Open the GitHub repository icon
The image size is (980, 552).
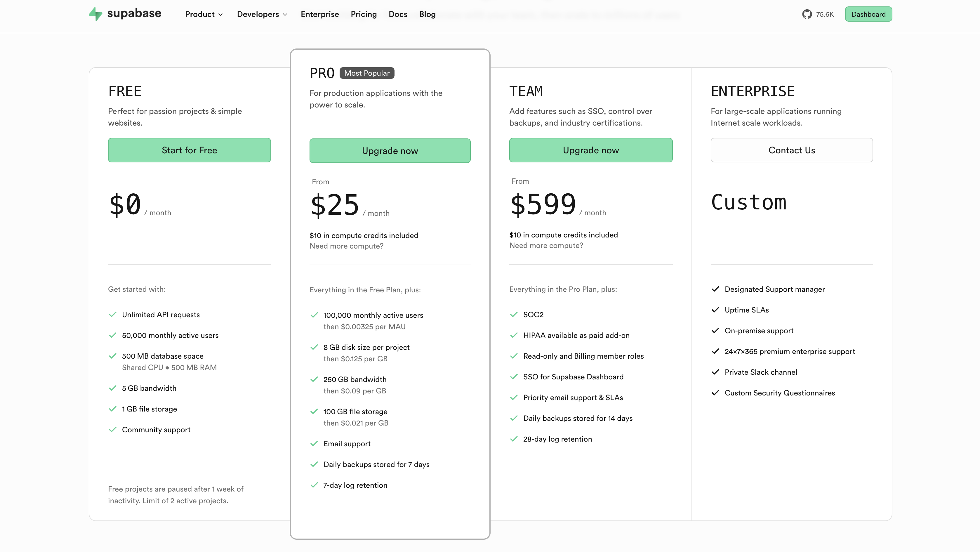point(807,14)
